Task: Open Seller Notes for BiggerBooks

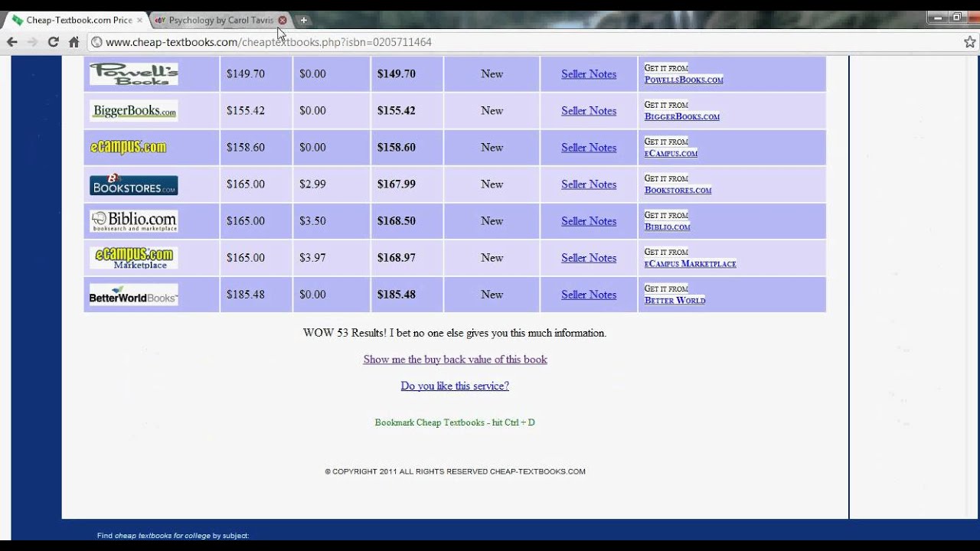Action: [x=589, y=111]
